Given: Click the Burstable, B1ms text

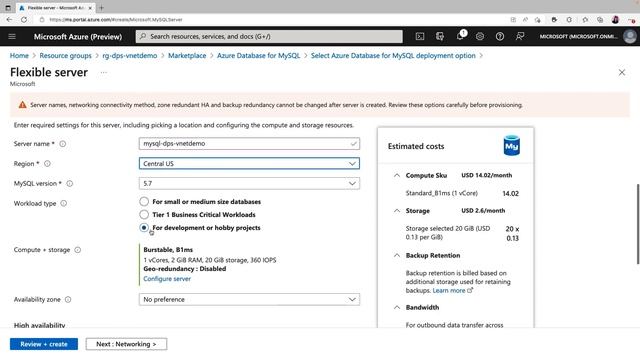Looking at the screenshot, I should (168, 250).
